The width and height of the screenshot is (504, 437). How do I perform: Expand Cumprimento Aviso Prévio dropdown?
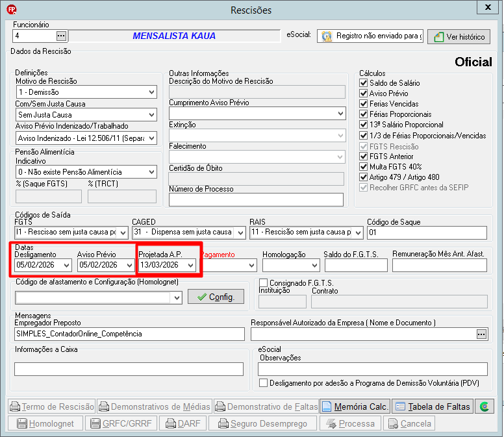341,114
